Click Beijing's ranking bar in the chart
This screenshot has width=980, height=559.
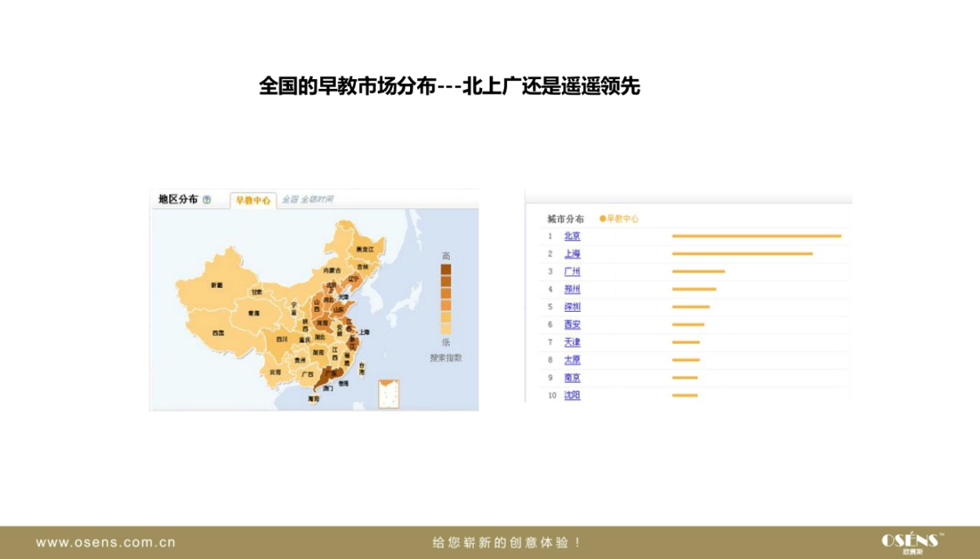[x=757, y=236]
